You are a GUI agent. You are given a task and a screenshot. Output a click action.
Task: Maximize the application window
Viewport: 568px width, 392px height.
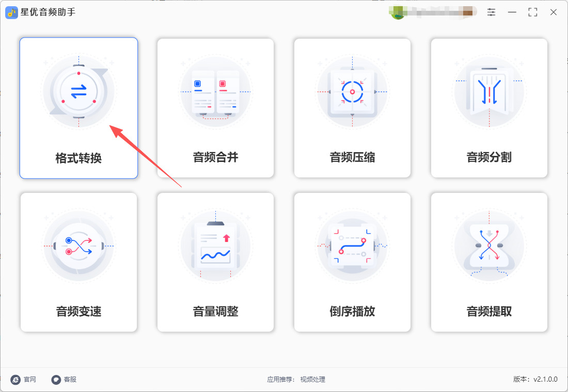tap(532, 12)
